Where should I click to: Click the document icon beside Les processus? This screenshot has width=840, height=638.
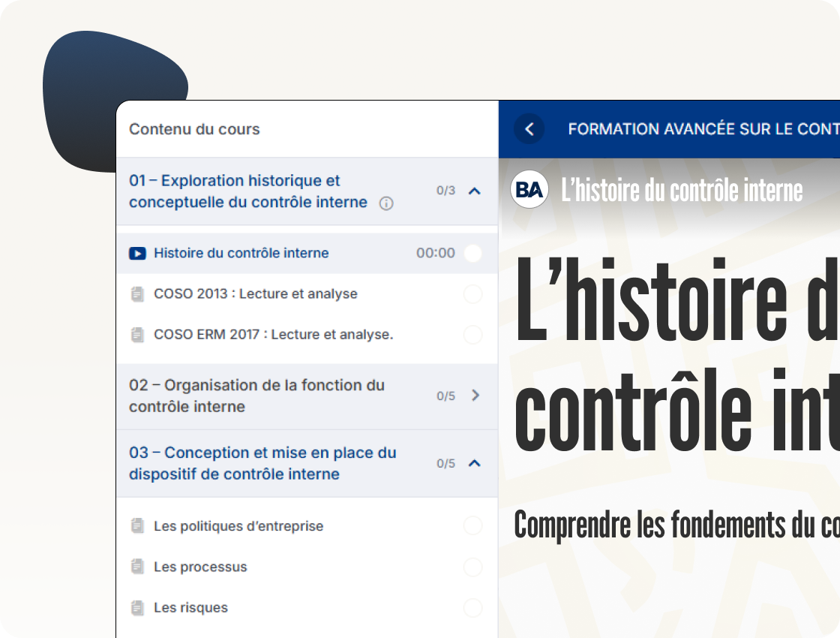pos(137,567)
